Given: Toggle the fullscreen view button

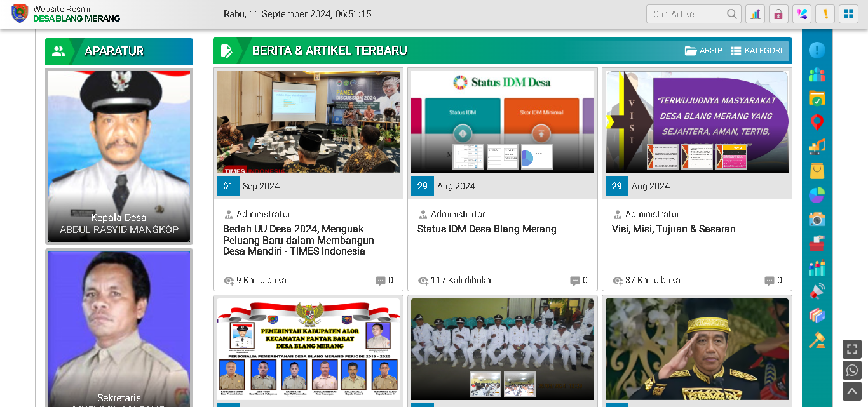Looking at the screenshot, I should point(852,349).
